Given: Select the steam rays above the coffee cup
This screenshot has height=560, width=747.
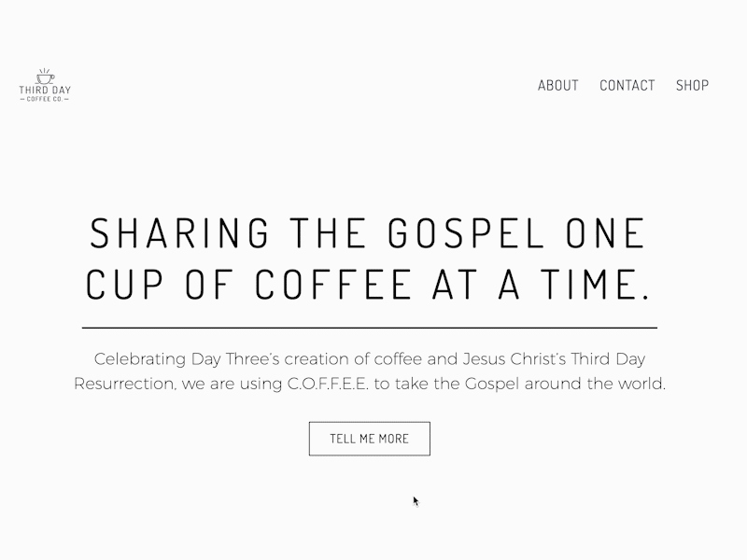Looking at the screenshot, I should [x=44, y=70].
